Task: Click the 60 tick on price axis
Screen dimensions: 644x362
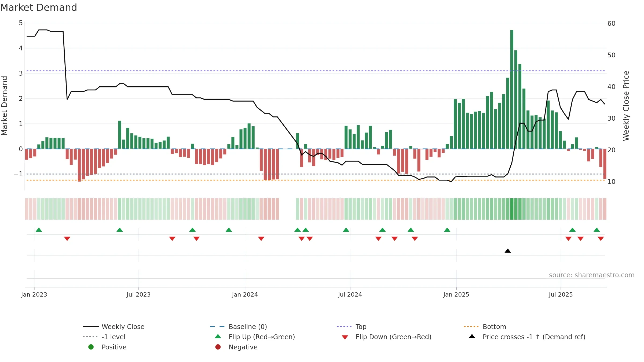Action: coord(612,24)
